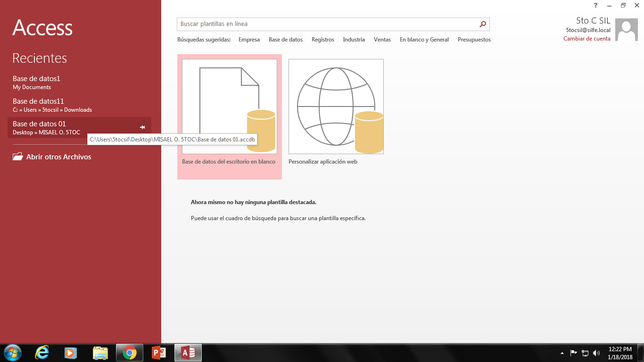Image resolution: width=644 pixels, height=362 pixels.
Task: Search suggested term Industria
Action: pos(354,40)
